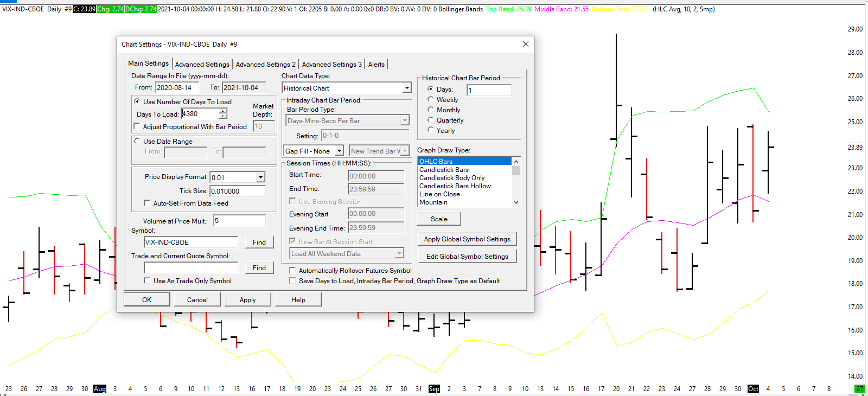Click Edit Global Symbol Settings
This screenshot has width=868, height=396.
click(467, 256)
